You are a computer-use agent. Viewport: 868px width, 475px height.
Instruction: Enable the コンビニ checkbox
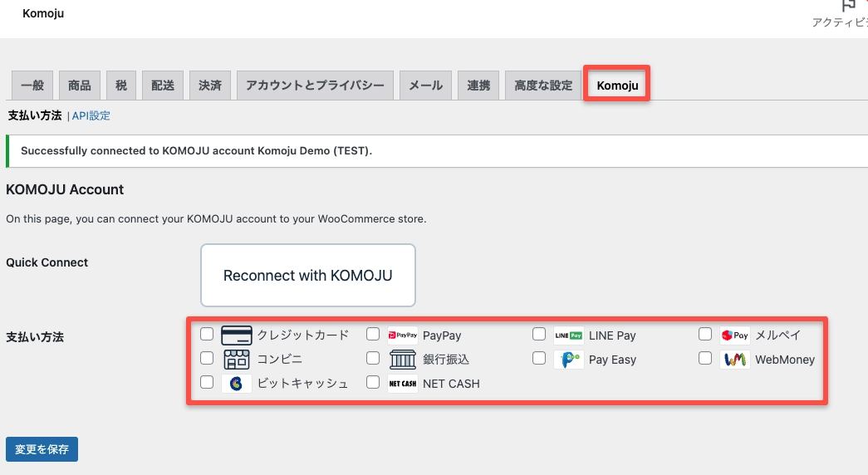coord(207,358)
